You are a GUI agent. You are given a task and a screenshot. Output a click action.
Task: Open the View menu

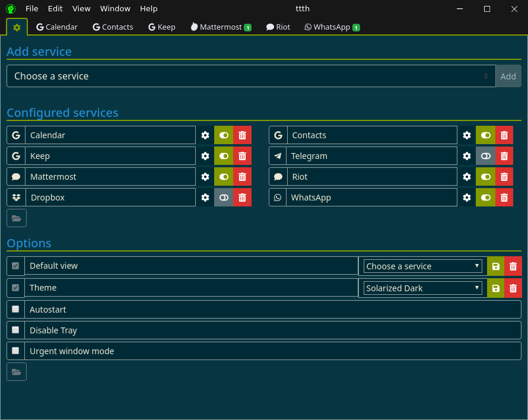point(81,9)
